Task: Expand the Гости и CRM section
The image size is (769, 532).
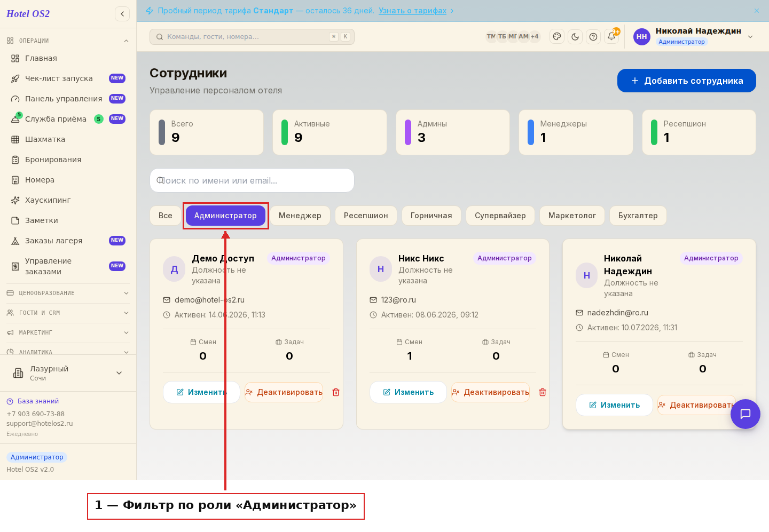Action: [68, 313]
